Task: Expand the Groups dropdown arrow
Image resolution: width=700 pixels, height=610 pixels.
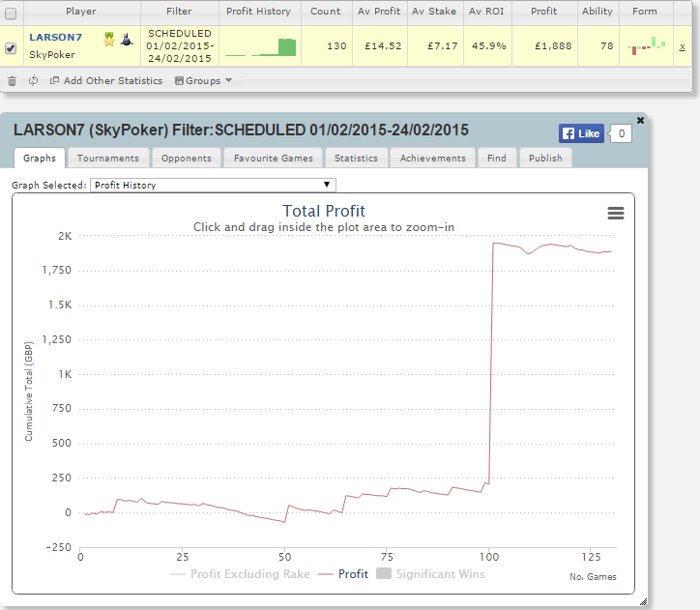Action: click(x=228, y=81)
